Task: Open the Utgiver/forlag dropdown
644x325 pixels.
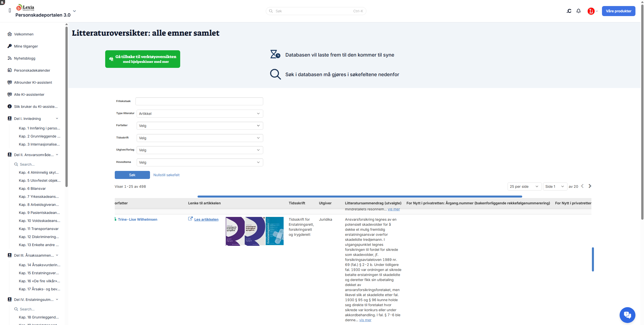Action: (x=200, y=150)
